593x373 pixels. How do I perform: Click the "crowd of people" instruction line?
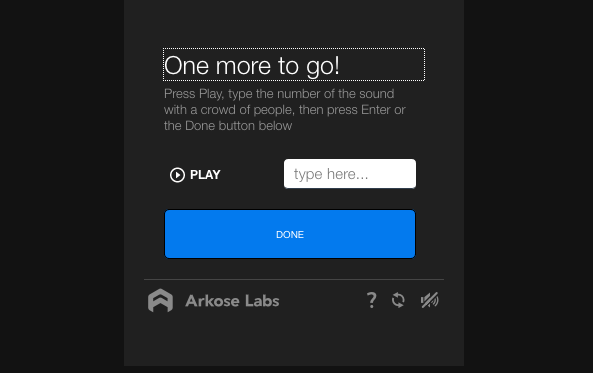[284, 110]
